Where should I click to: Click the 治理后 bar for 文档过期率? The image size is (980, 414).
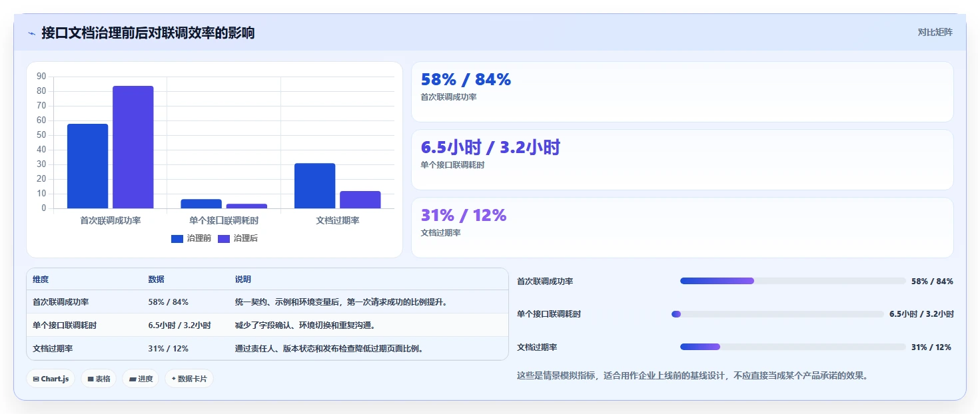click(360, 200)
